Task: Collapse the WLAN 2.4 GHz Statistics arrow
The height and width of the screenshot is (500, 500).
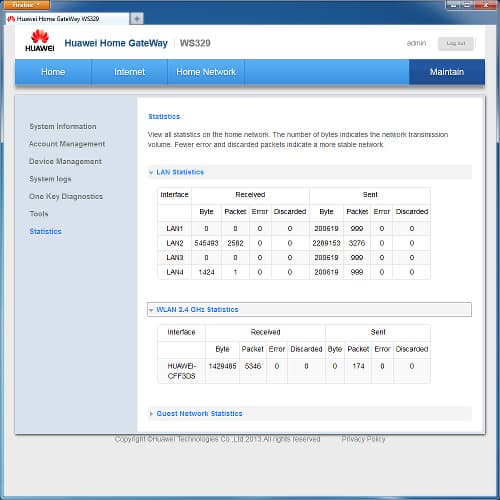Action: tap(151, 310)
